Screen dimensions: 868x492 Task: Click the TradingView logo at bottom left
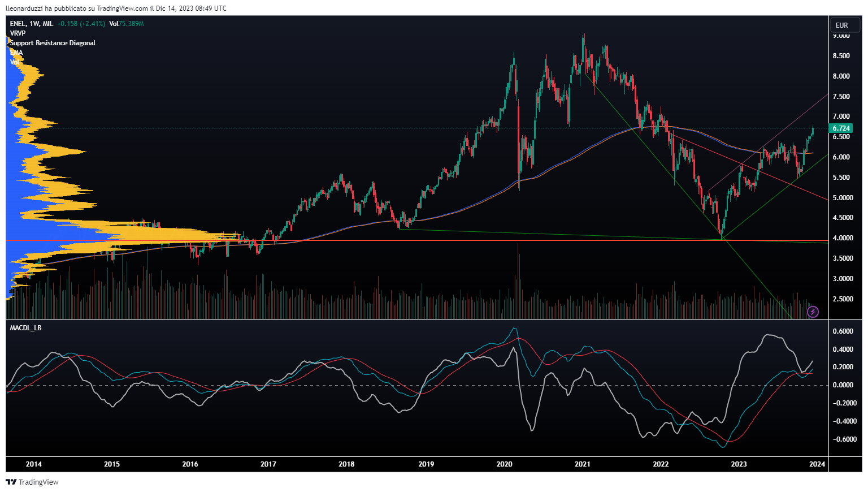coord(32,482)
